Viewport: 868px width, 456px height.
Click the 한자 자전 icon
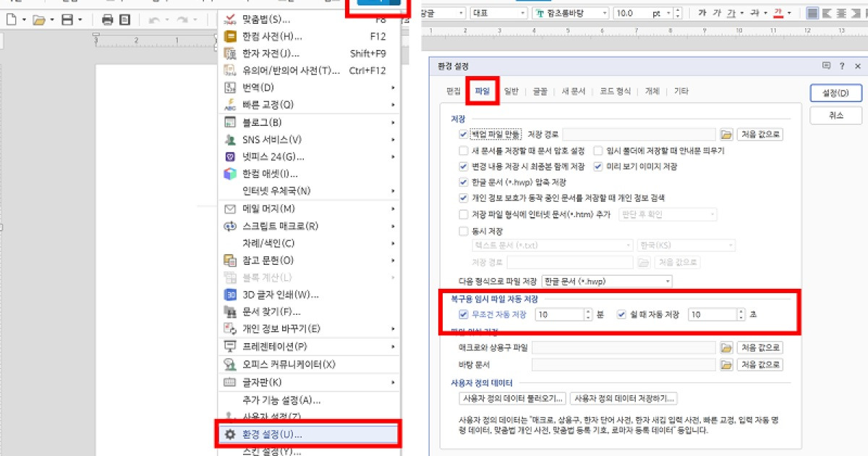click(x=231, y=54)
